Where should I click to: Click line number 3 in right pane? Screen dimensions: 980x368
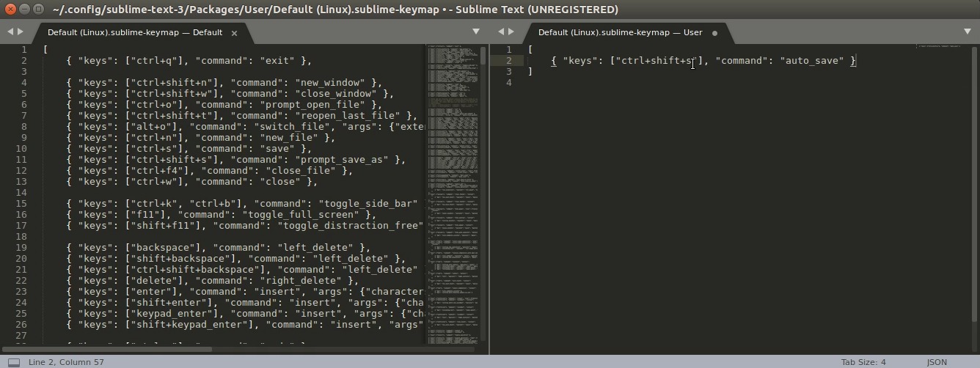508,72
